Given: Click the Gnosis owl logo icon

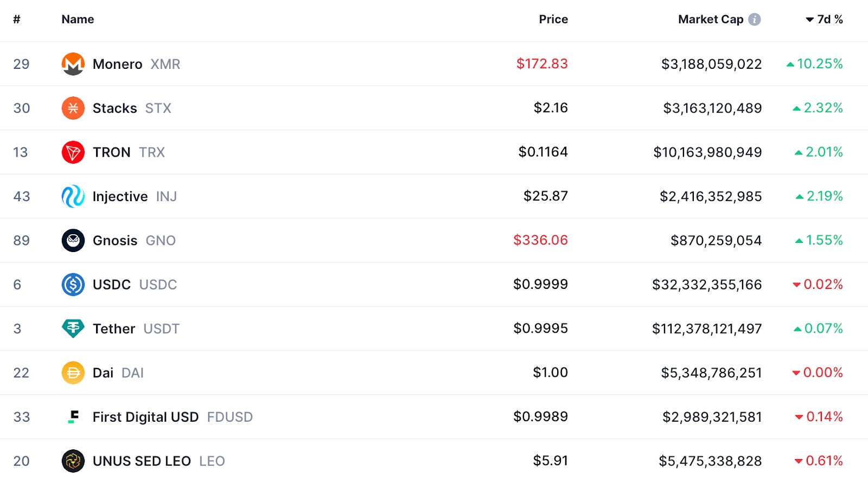Looking at the screenshot, I should tap(73, 240).
